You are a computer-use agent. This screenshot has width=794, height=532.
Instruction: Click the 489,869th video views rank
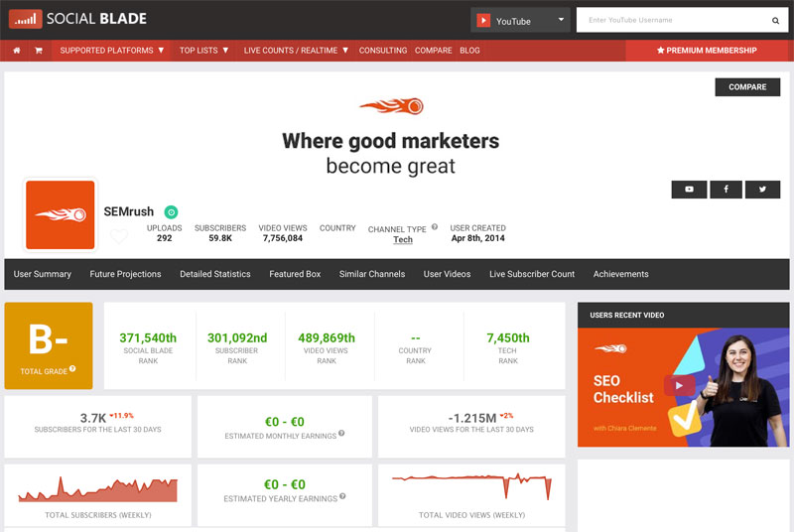tap(327, 337)
